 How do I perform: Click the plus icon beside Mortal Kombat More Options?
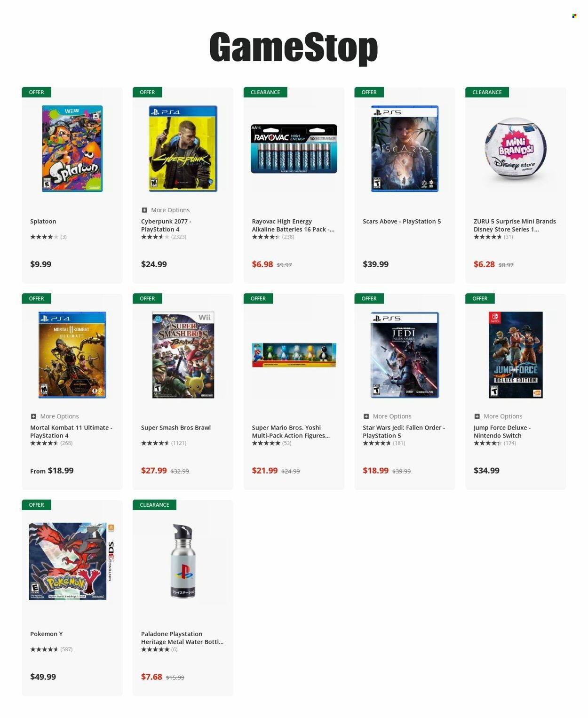[x=33, y=416]
